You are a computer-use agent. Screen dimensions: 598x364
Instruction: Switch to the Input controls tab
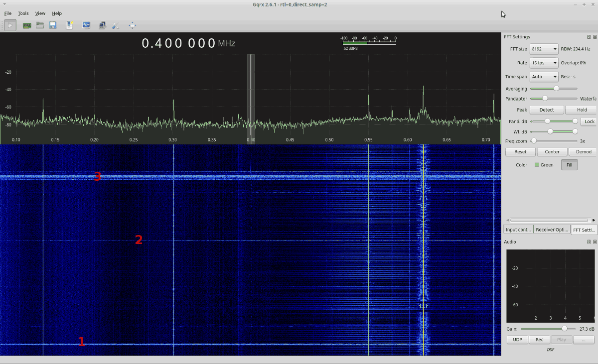[518, 230]
